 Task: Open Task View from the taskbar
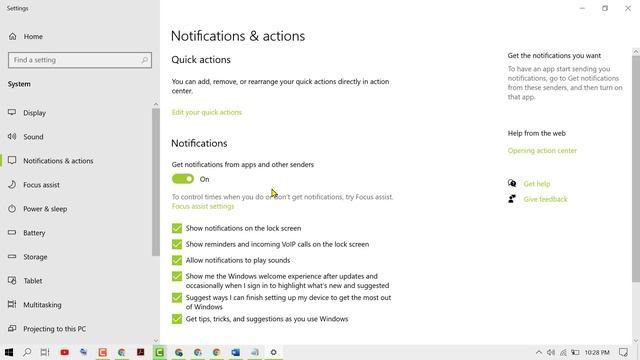[45, 352]
